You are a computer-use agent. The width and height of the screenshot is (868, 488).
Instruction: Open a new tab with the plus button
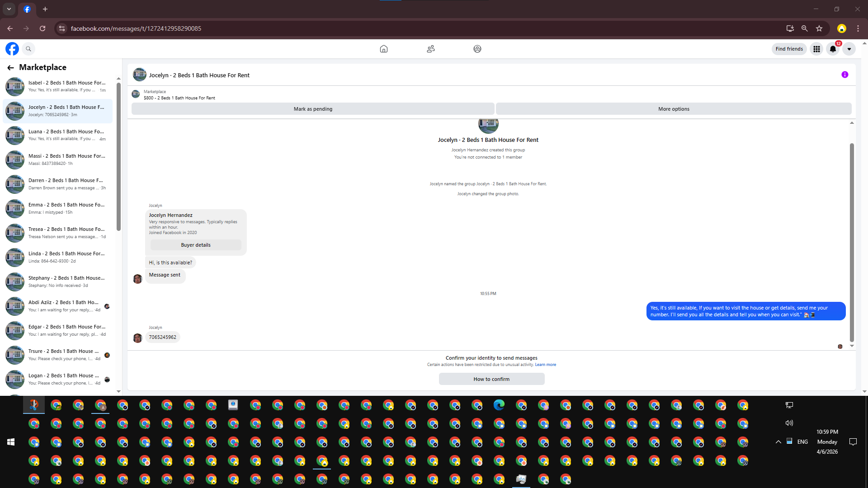[45, 9]
